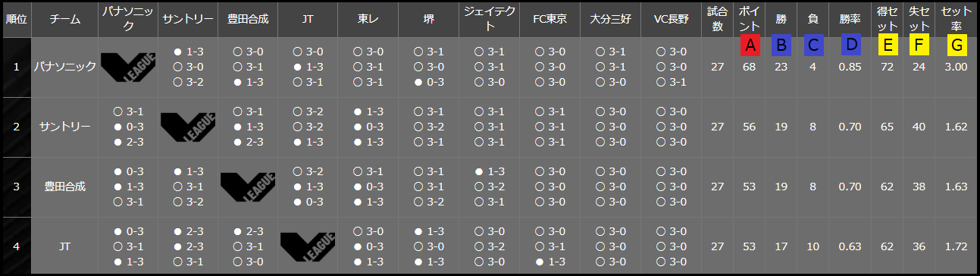Click the 豊田合成 team name in rank 3 row
This screenshot has width=980, height=276.
[65, 187]
